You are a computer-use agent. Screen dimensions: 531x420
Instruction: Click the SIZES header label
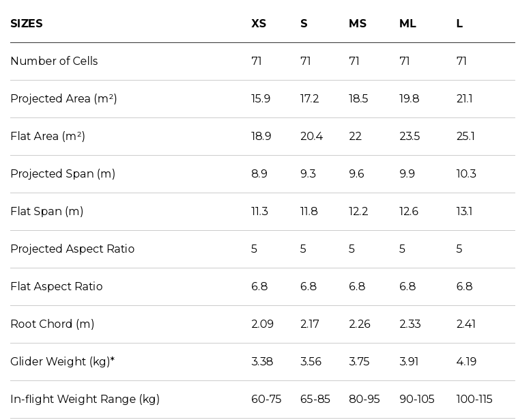(x=27, y=23)
